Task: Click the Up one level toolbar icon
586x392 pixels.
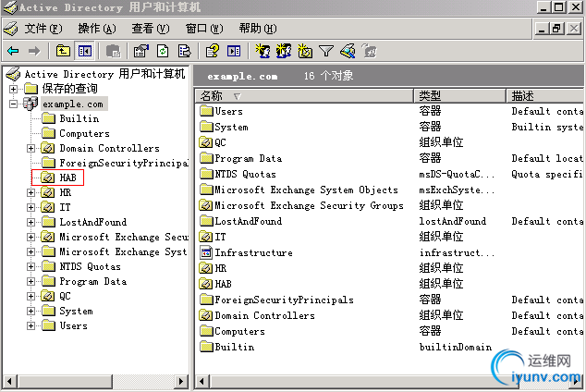Action: pos(63,51)
